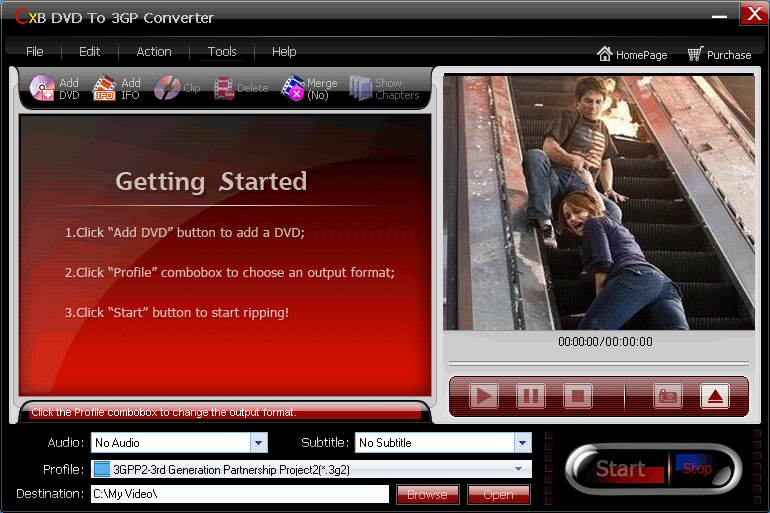Expand the Subtitle dropdown arrow

pos(523,443)
